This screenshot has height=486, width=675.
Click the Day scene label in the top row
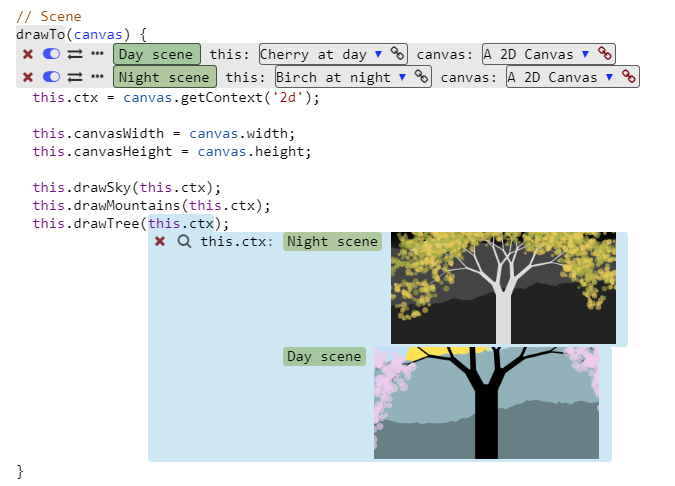point(157,54)
